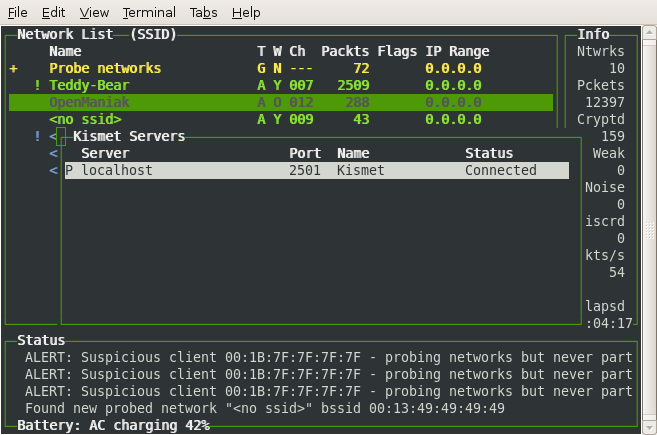Viewport: 657px width, 435px height.
Task: Click the Connected status of localhost
Action: click(501, 170)
